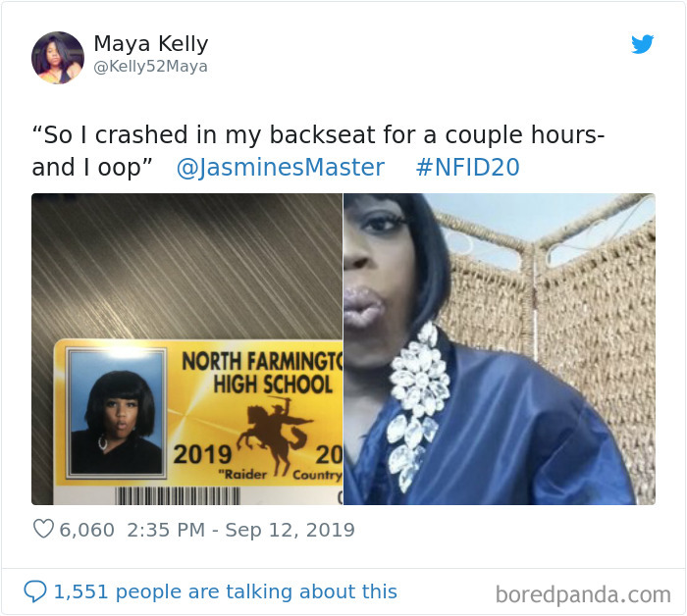Click the boredpanda.com watermark
The width and height of the screenshot is (687, 616).
(583, 595)
